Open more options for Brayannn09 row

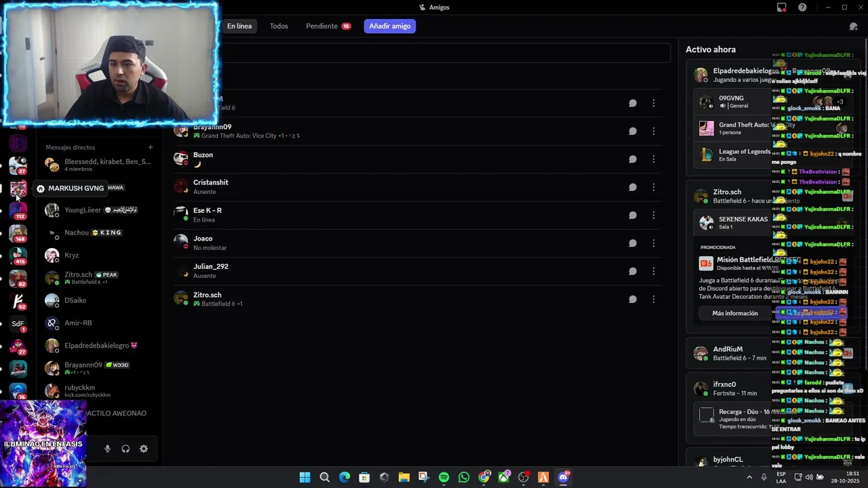(653, 131)
